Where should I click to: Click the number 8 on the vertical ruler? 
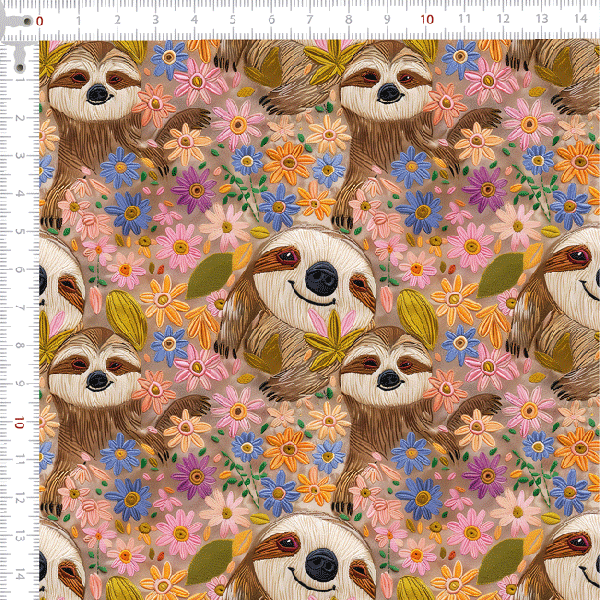click(x=19, y=346)
